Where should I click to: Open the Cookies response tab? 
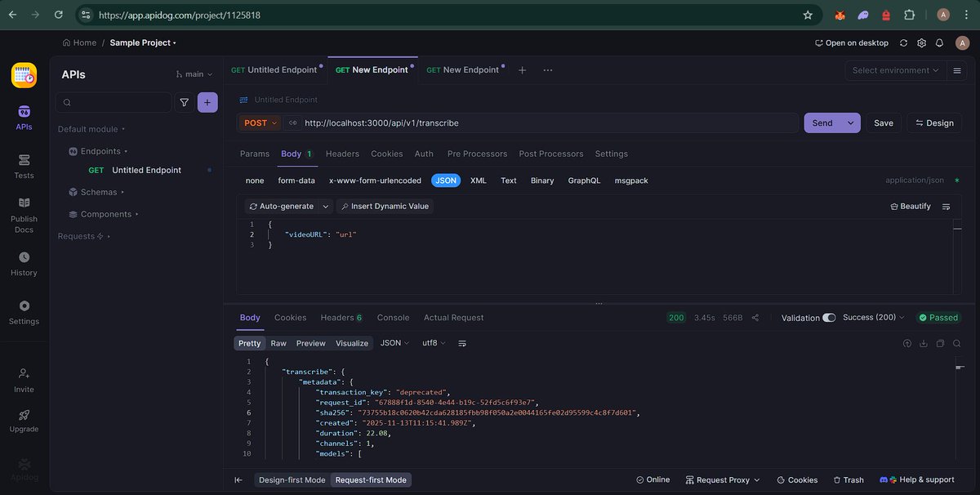[290, 317]
